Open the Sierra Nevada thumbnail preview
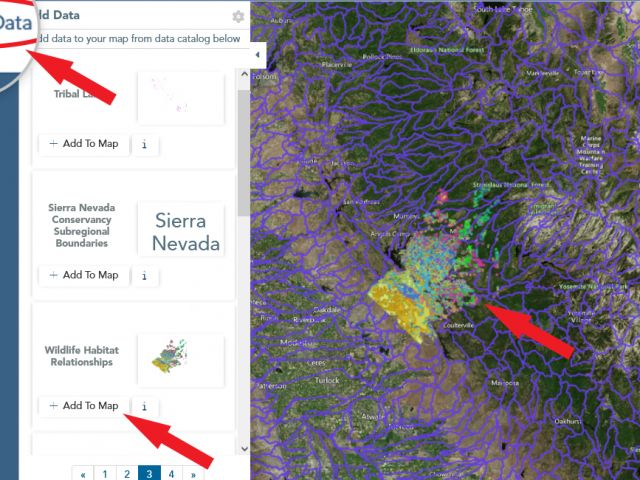Image resolution: width=640 pixels, height=480 pixels. (181, 230)
